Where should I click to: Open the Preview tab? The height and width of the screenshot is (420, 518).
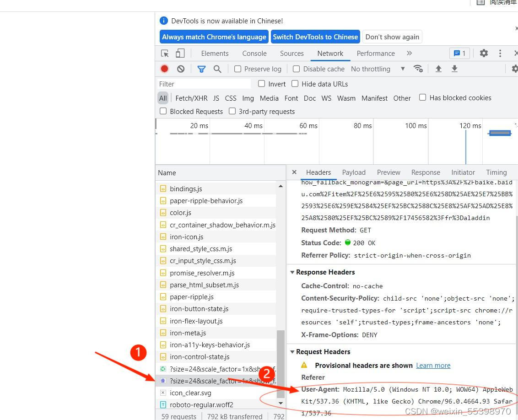(x=388, y=172)
